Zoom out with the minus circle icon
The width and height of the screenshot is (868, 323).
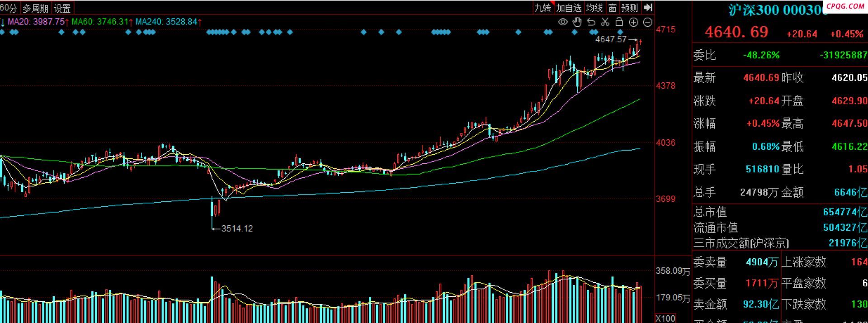tap(648, 22)
